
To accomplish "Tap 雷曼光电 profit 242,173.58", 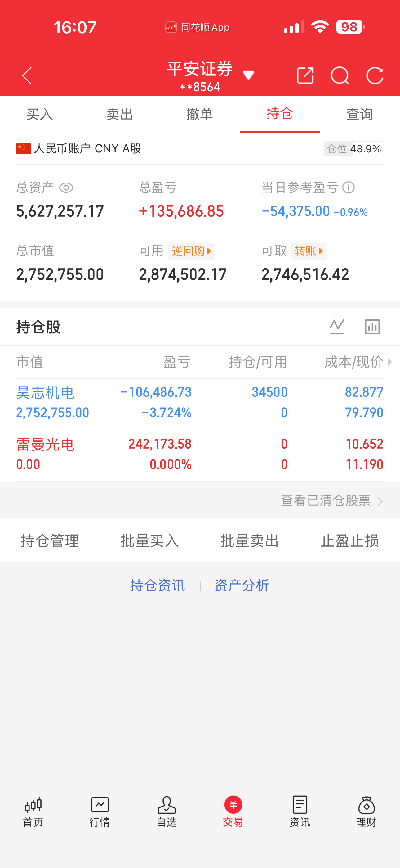I will tap(160, 444).
